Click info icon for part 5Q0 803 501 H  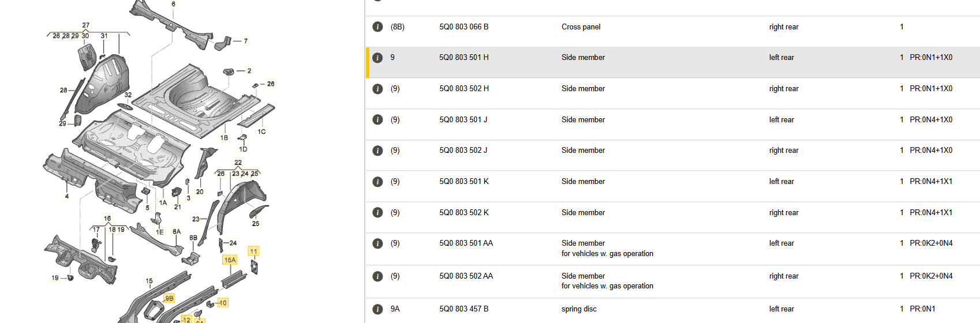(377, 58)
